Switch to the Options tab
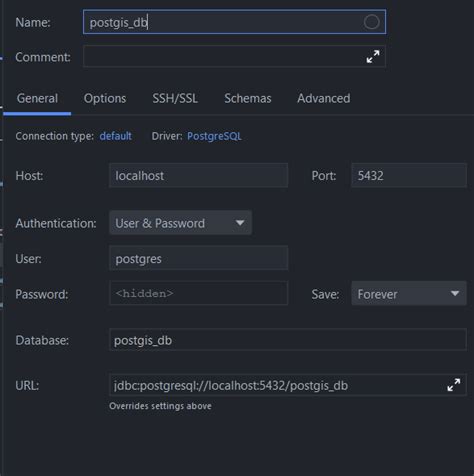Screen dimensions: 474x476 (x=105, y=98)
